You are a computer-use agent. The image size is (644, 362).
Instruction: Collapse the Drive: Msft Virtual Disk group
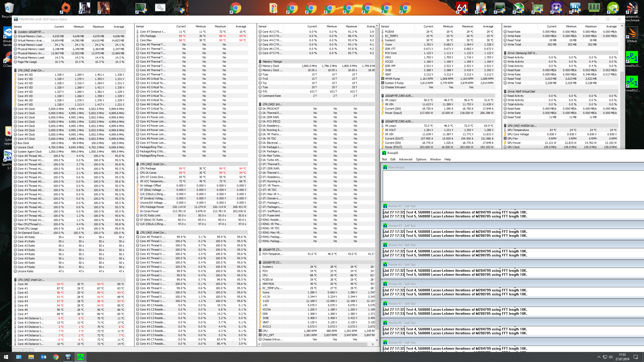[560, 92]
